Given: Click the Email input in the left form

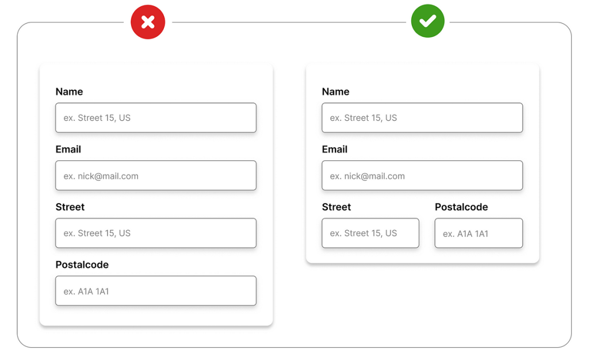Looking at the screenshot, I should coord(155,175).
